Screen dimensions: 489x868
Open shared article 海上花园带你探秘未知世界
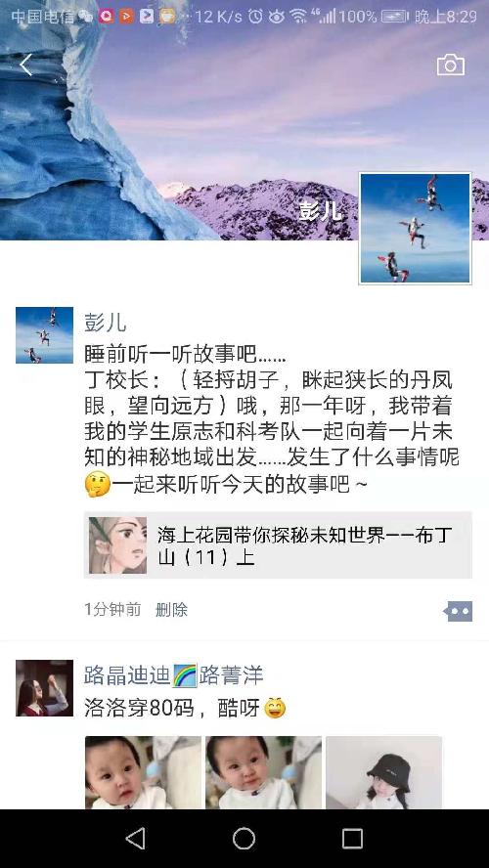pyautogui.click(x=278, y=545)
